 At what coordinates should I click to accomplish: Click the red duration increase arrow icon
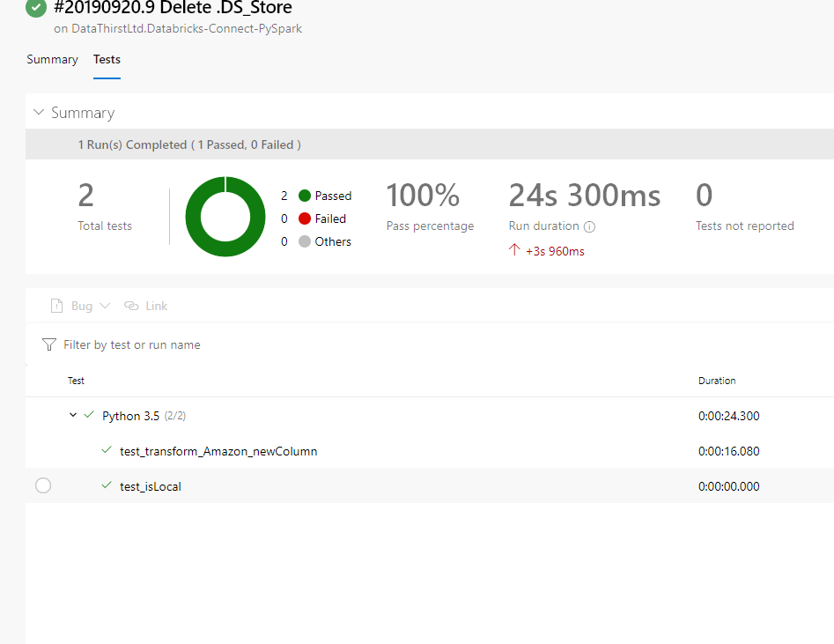click(x=514, y=249)
